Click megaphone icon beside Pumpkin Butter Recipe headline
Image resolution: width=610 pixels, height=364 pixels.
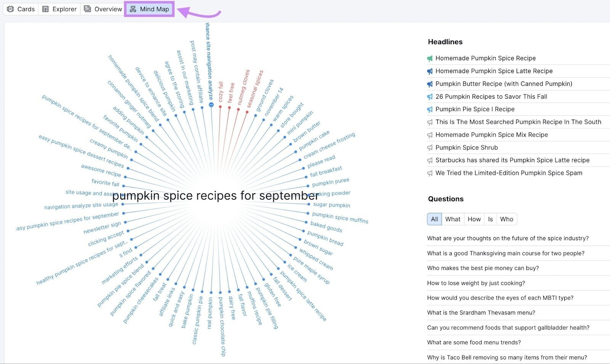pos(430,84)
